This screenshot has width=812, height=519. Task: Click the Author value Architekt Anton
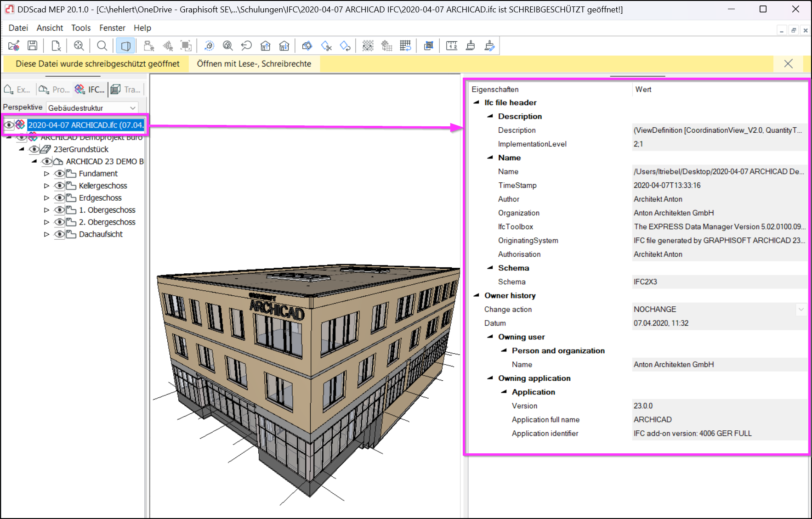658,199
